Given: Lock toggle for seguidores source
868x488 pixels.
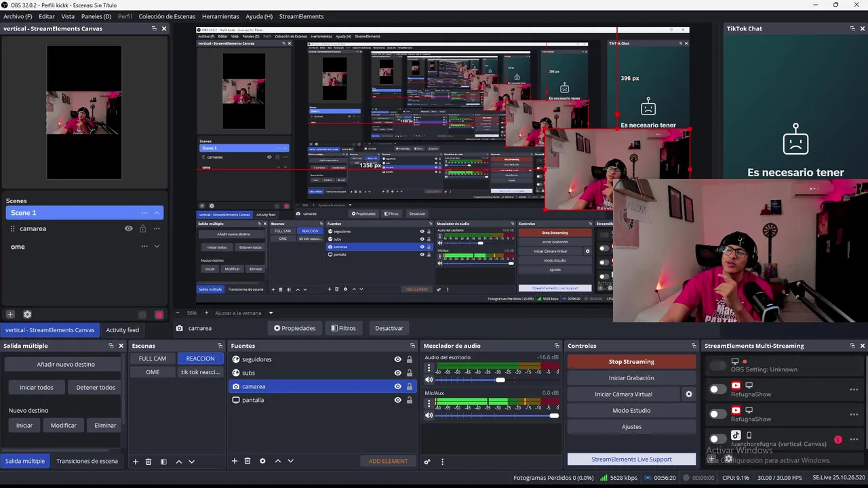Looking at the screenshot, I should (x=410, y=359).
